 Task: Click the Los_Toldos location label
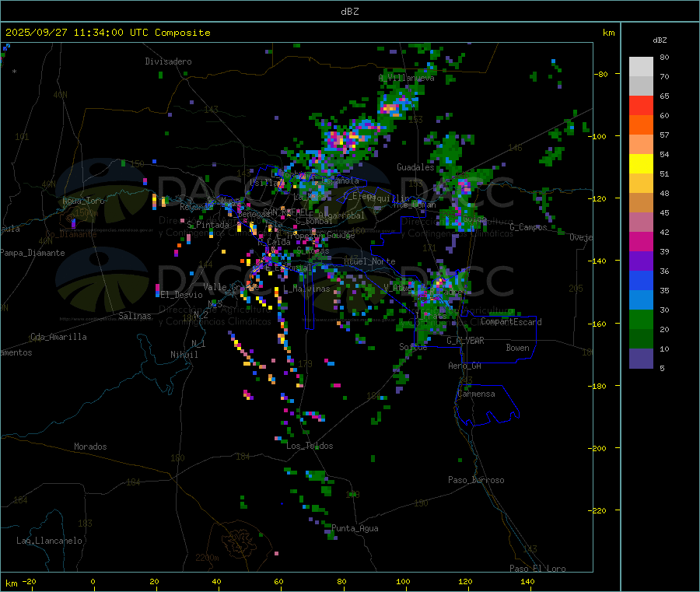pyautogui.click(x=310, y=446)
